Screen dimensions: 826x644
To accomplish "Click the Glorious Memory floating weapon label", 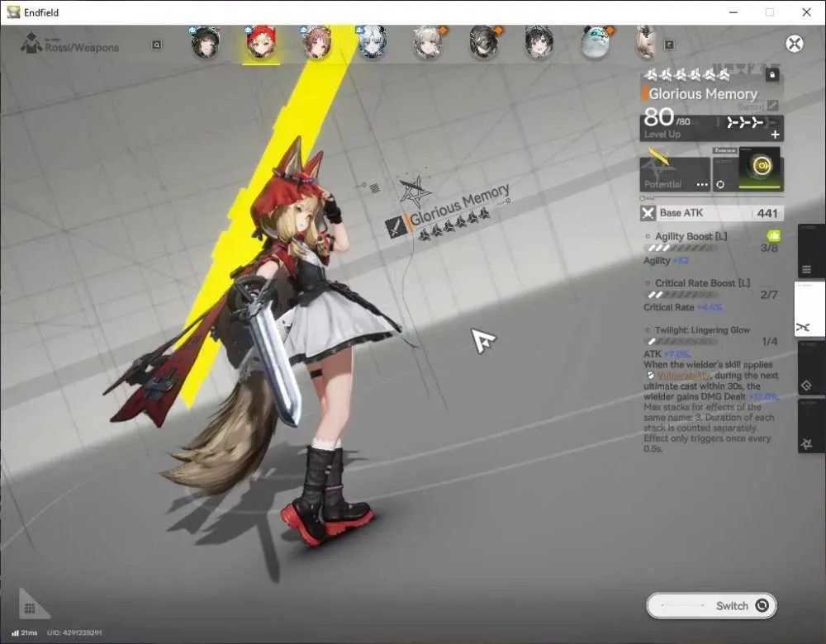I will [x=459, y=205].
